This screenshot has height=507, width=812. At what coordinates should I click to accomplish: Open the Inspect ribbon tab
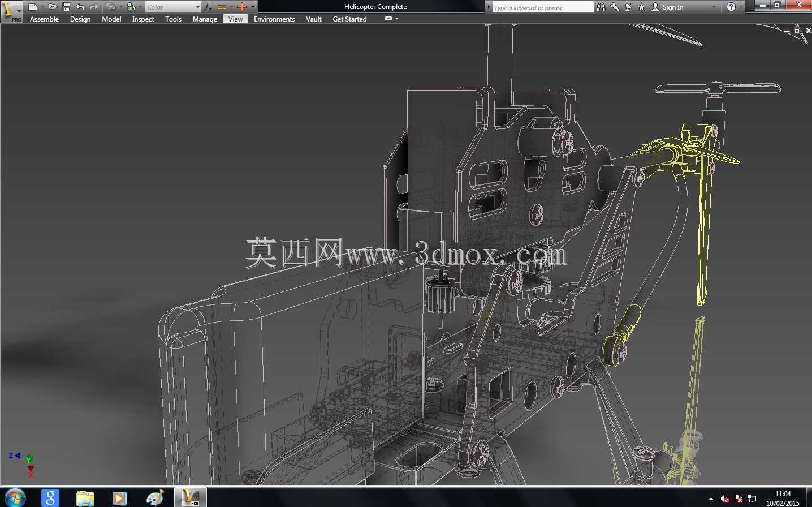coord(143,19)
